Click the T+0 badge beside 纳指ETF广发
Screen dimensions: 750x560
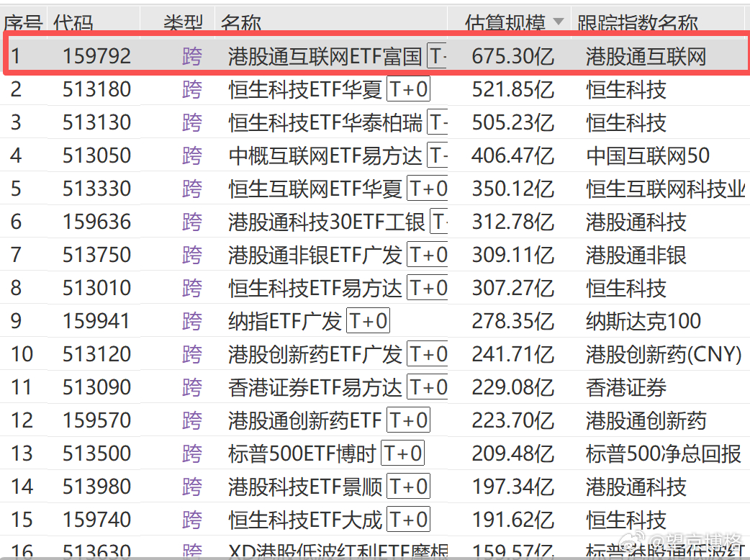click(367, 320)
